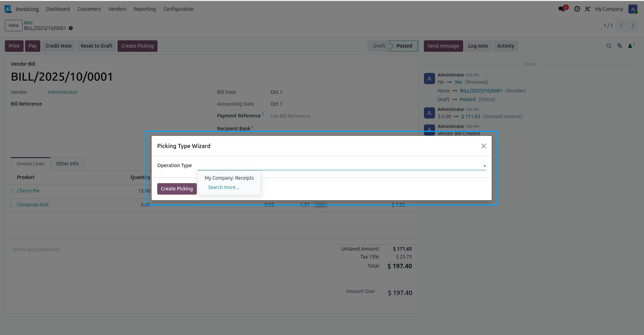Open the Configuration menu
644x335 pixels.
click(x=178, y=9)
